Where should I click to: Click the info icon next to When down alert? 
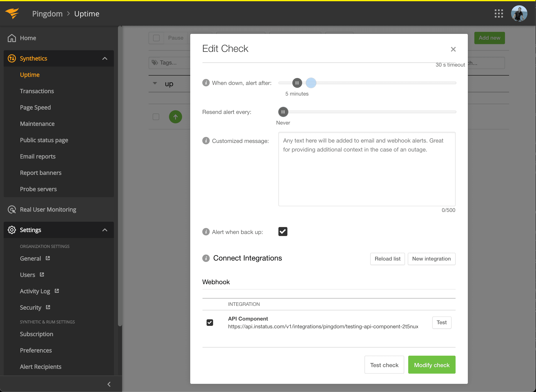(x=206, y=83)
